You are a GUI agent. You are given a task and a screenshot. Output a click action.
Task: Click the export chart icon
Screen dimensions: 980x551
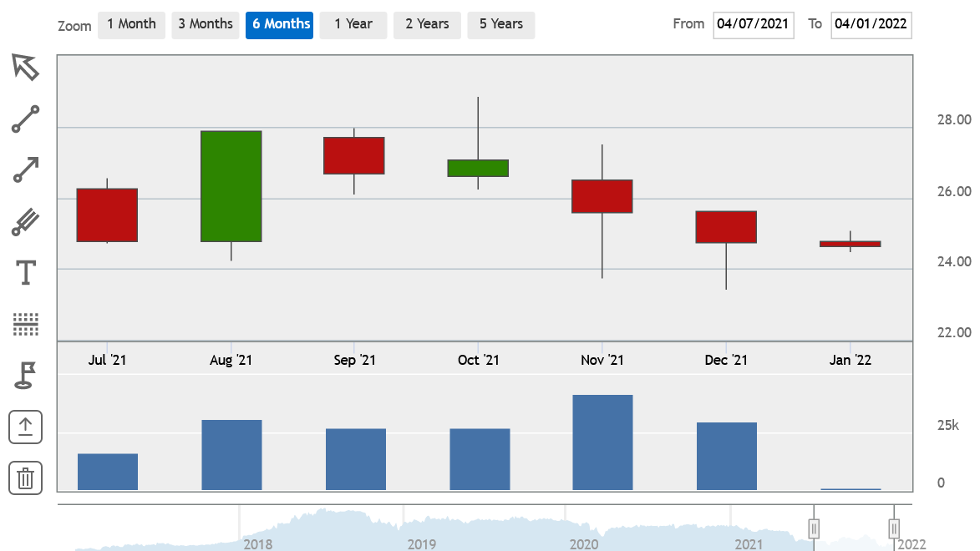[x=25, y=427]
